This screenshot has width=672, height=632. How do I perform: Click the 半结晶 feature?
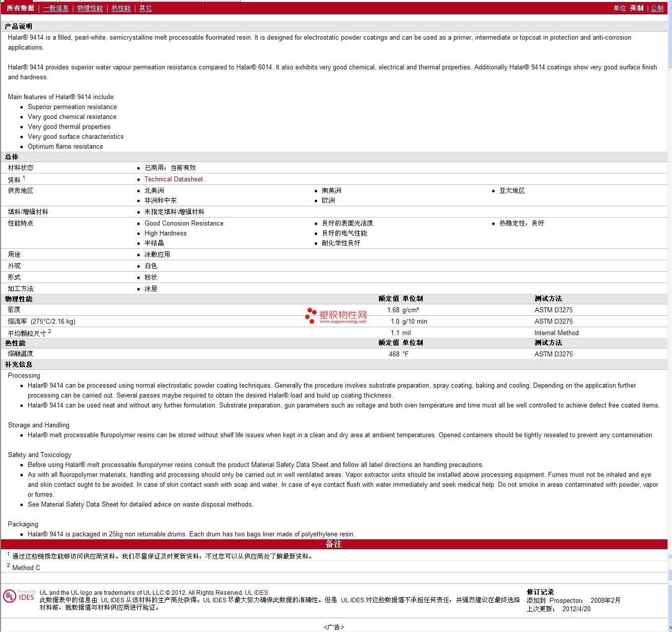pyautogui.click(x=154, y=243)
